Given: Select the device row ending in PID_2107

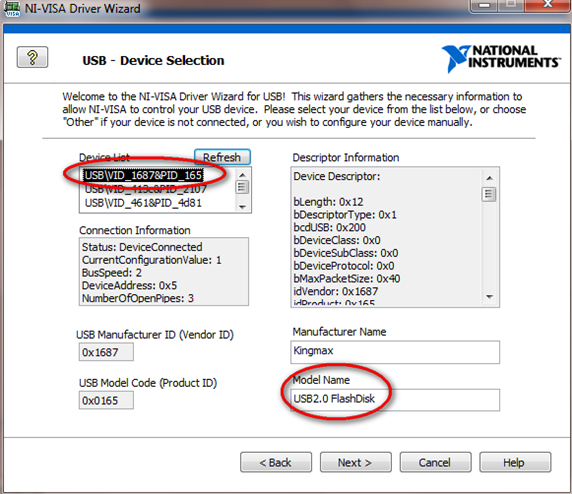Looking at the screenshot, I should pos(146,189).
